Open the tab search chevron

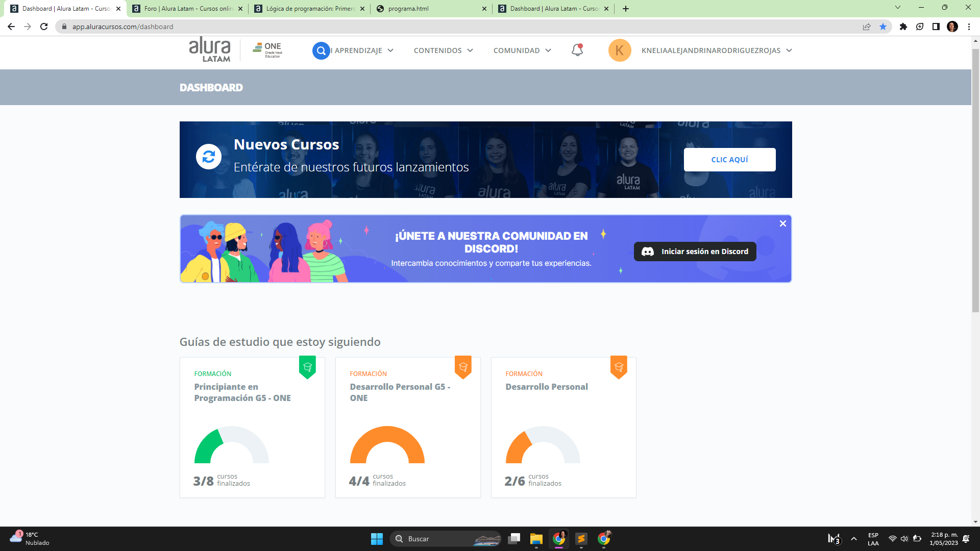click(898, 8)
